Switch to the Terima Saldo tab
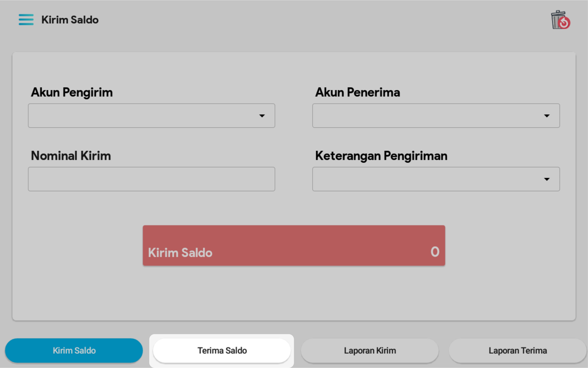This screenshot has width=588, height=368. click(x=222, y=351)
